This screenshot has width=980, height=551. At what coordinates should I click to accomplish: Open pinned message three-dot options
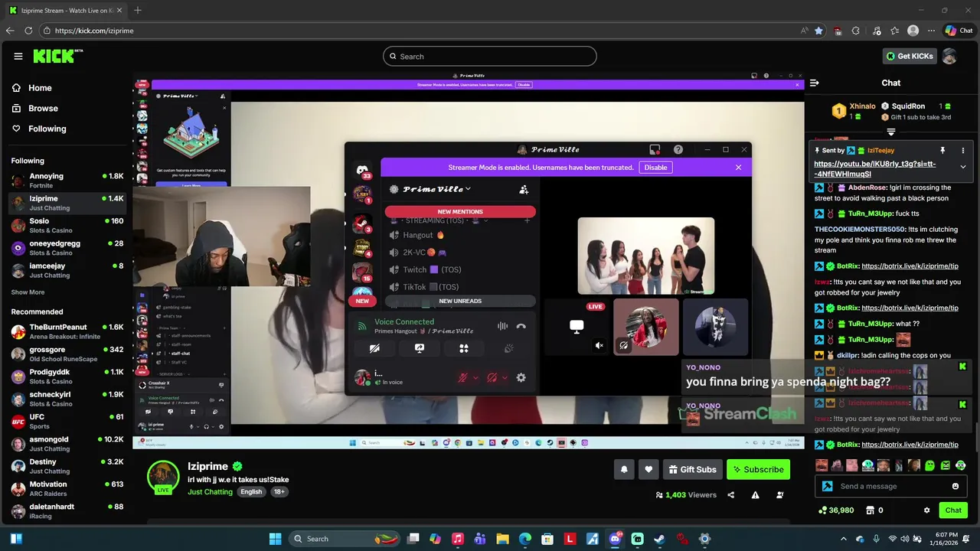(x=963, y=150)
